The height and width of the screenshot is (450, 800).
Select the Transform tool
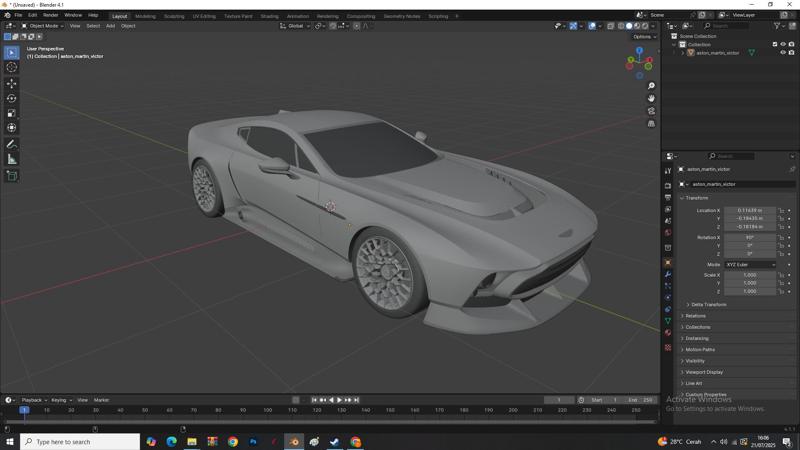11,128
